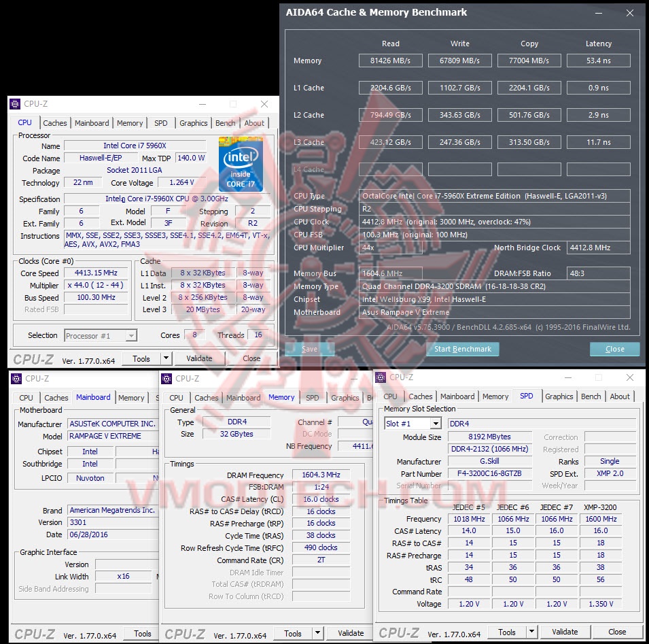The height and width of the screenshot is (644, 649).
Task: Click Max TDP 140.0 W value
Action: coord(191,158)
